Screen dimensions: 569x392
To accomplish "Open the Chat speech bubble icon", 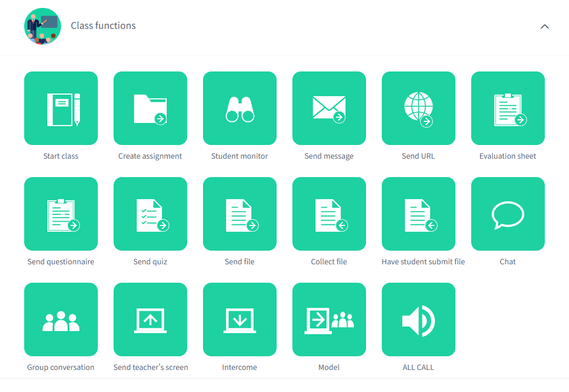I will click(508, 214).
